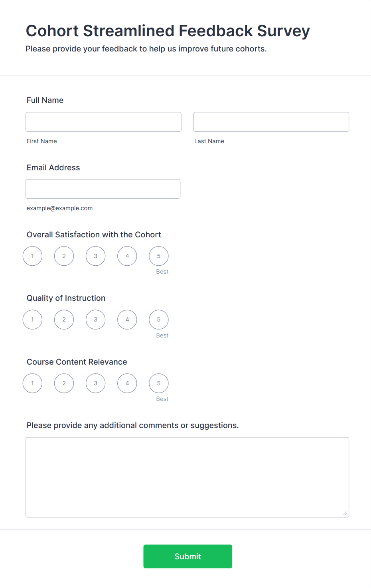Click the First Name input field
Viewport: 371px width, 588px height.
[103, 122]
